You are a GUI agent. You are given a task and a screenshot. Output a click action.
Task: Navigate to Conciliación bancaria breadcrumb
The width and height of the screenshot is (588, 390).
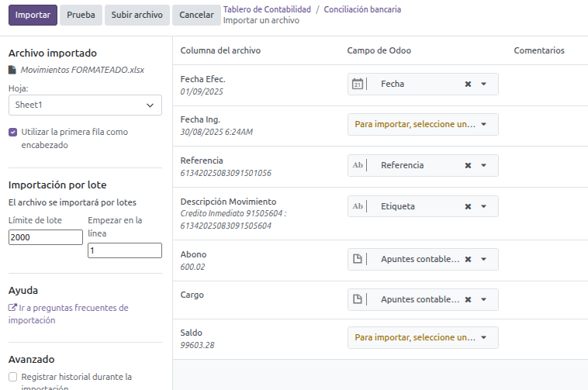pyautogui.click(x=362, y=9)
